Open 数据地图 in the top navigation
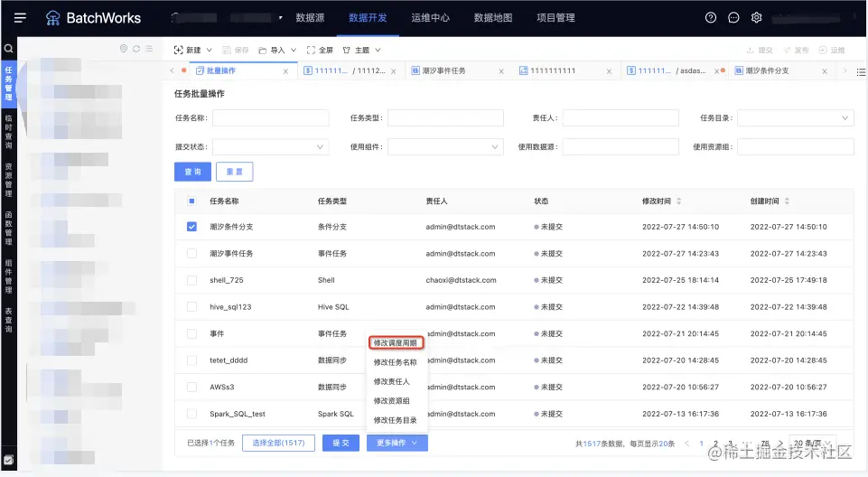This screenshot has width=868, height=477. [x=492, y=18]
